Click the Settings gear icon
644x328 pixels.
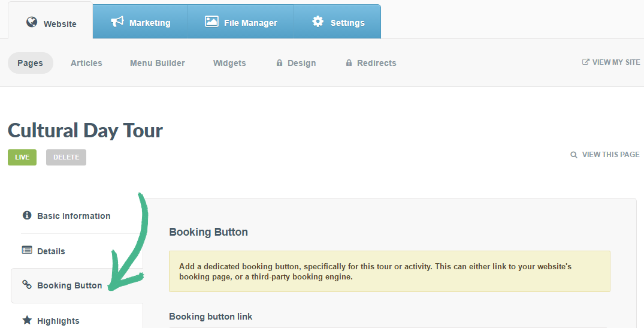pyautogui.click(x=318, y=22)
